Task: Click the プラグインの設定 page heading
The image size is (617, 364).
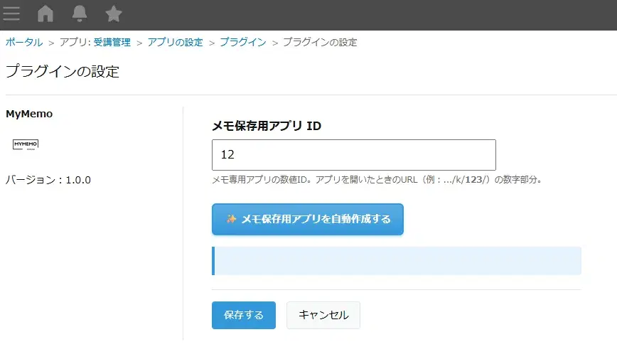Action: tap(63, 72)
